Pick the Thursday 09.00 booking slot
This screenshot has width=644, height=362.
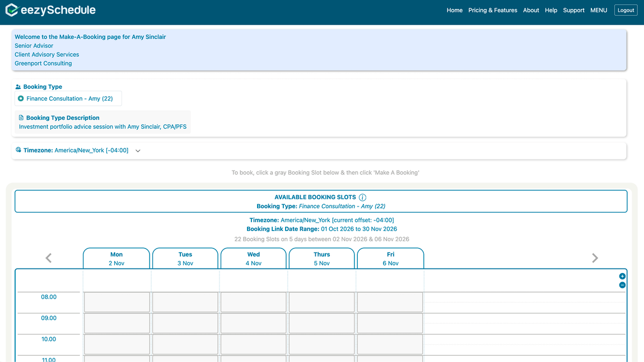321,323
